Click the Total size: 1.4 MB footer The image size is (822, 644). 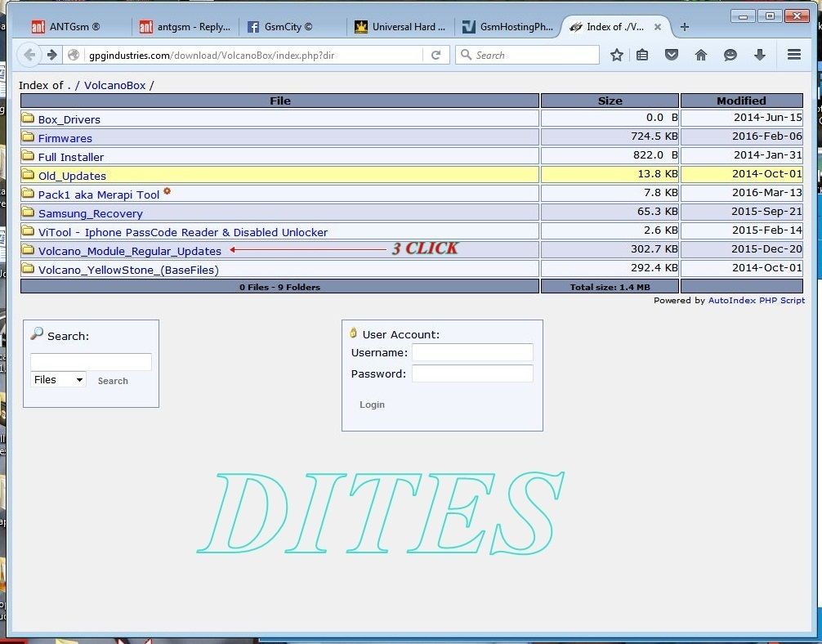click(610, 287)
